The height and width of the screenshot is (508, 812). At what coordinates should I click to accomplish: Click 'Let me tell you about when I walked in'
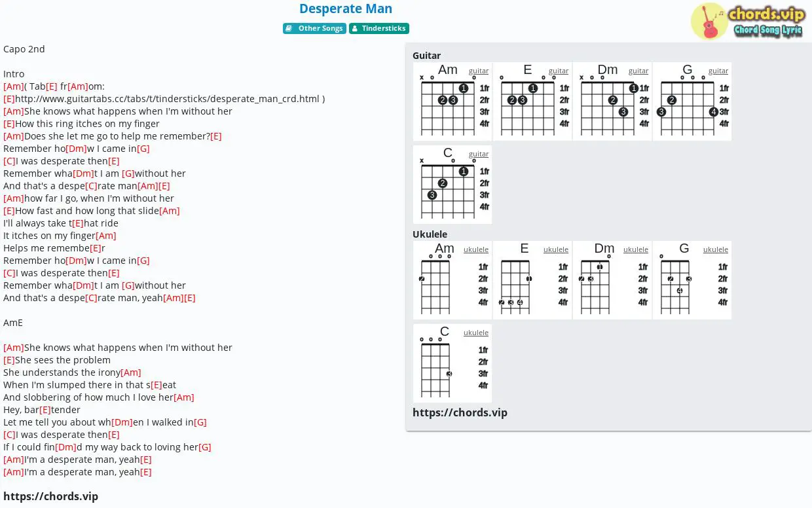(105, 422)
